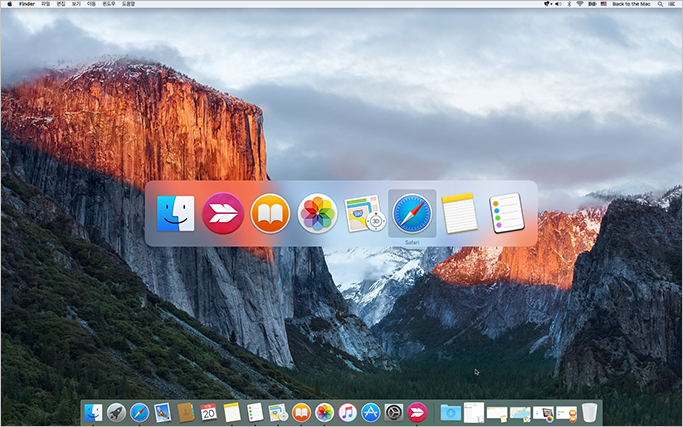The image size is (683, 427).
Task: Open Spotlight search magnifier icon
Action: [x=660, y=4]
